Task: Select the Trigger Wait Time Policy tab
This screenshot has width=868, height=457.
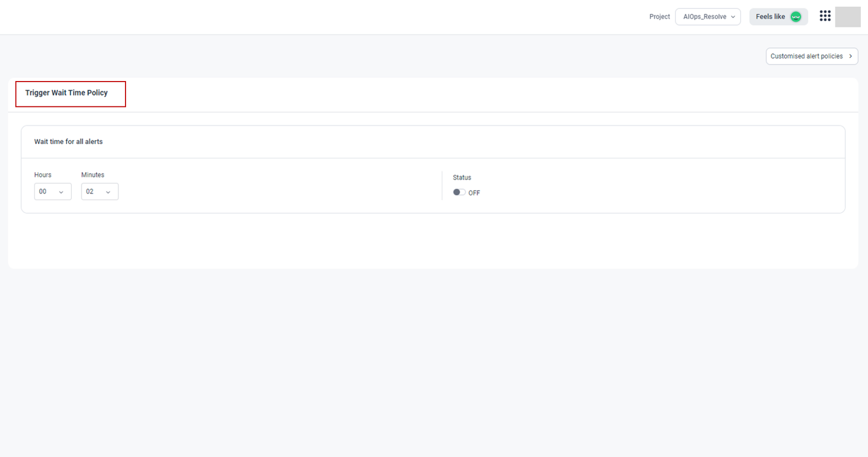Action: 67,93
